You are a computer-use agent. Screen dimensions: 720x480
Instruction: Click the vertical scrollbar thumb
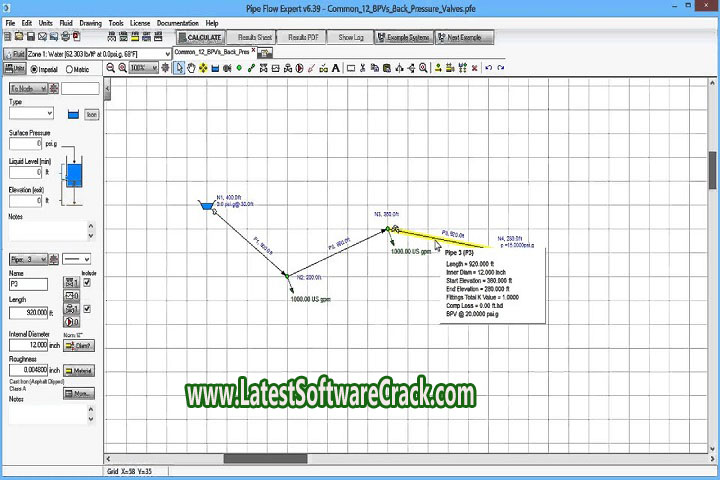pos(712,170)
